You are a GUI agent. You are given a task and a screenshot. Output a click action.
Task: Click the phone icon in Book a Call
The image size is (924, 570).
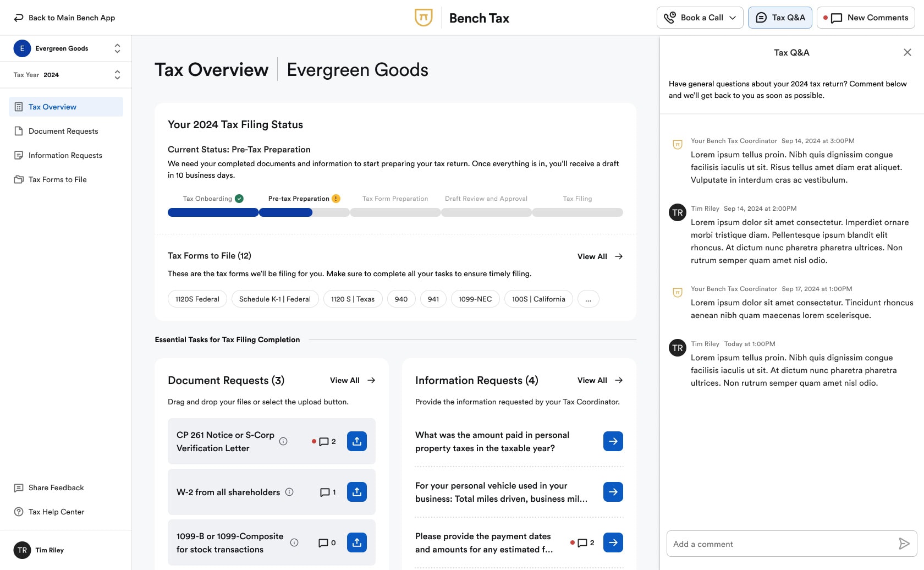coord(669,18)
